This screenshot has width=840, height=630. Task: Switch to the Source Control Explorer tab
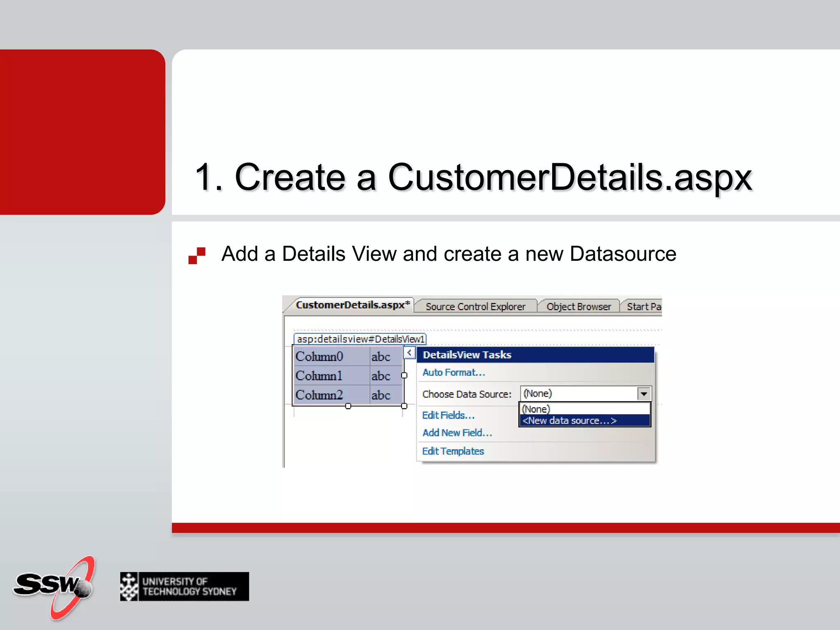[x=475, y=307]
